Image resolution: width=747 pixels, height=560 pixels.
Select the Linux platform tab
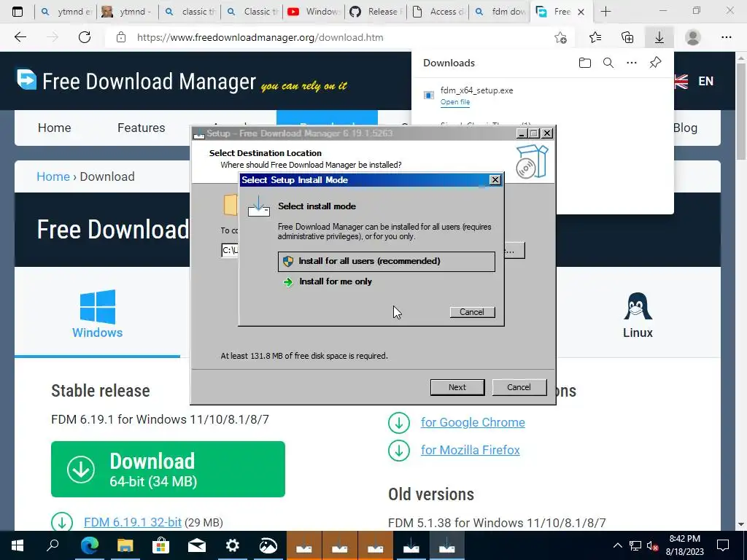[638, 314]
